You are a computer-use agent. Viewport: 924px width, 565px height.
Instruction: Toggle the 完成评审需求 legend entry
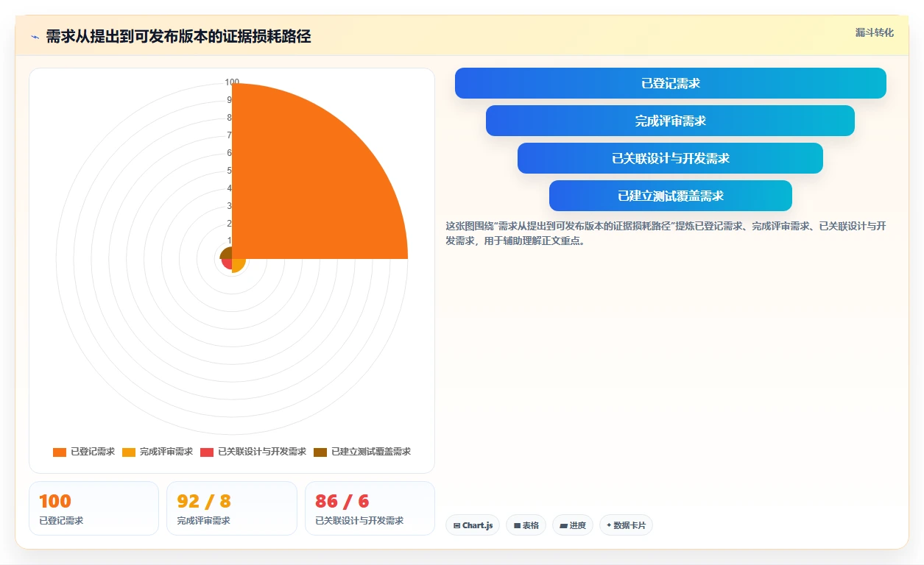tap(158, 452)
